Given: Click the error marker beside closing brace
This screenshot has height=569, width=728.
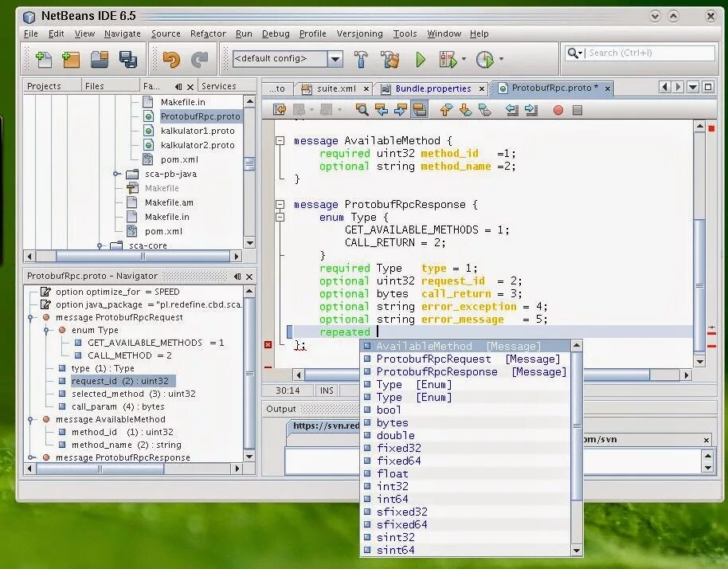Looking at the screenshot, I should (268, 344).
